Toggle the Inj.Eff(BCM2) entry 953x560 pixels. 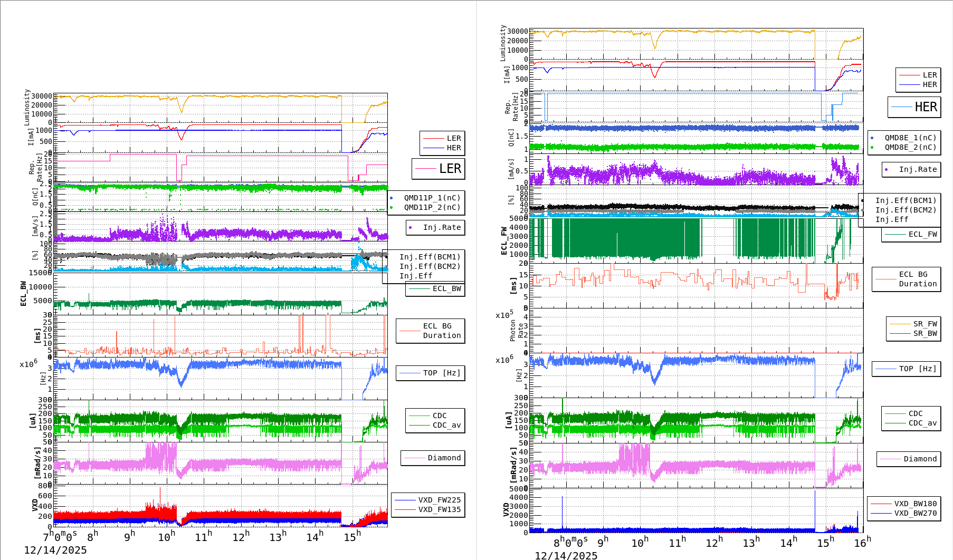coord(430,266)
